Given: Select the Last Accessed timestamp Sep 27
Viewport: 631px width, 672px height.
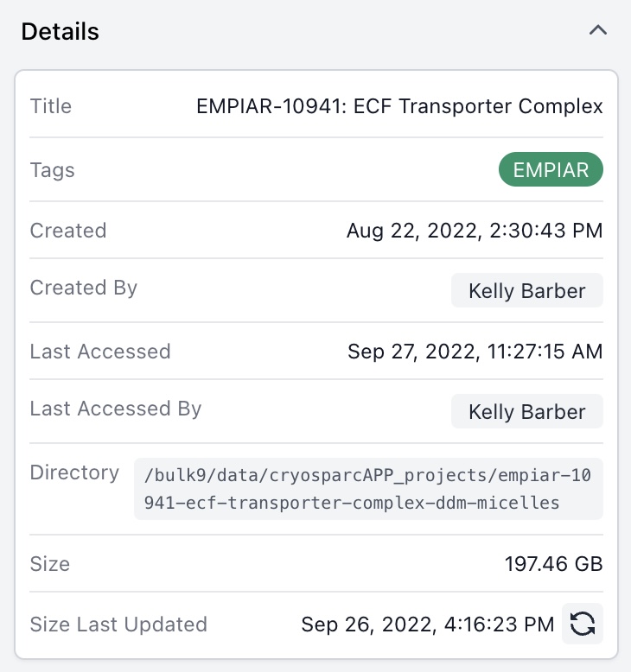Looking at the screenshot, I should 475,352.
